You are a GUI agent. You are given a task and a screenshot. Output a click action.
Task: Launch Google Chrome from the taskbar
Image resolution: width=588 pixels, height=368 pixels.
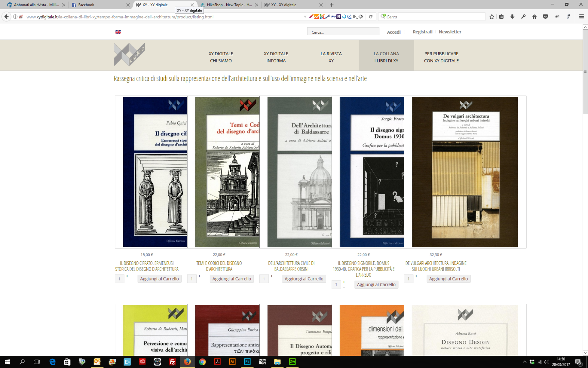pyautogui.click(x=202, y=362)
